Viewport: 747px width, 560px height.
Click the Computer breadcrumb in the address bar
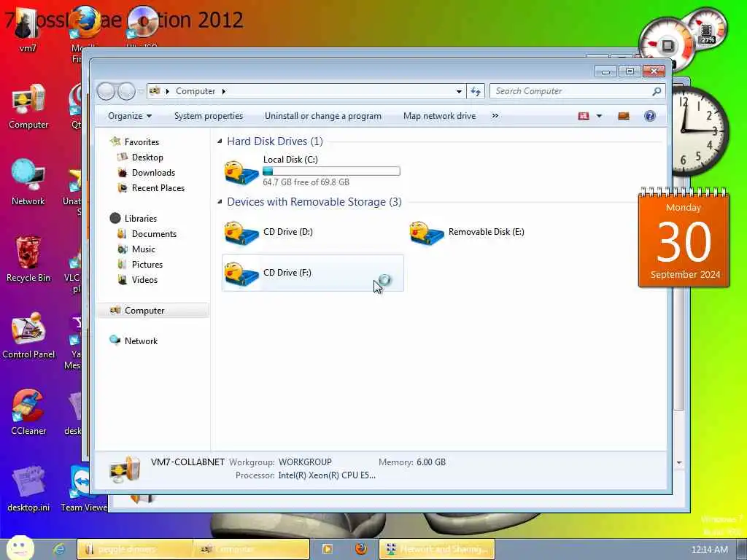pyautogui.click(x=196, y=91)
